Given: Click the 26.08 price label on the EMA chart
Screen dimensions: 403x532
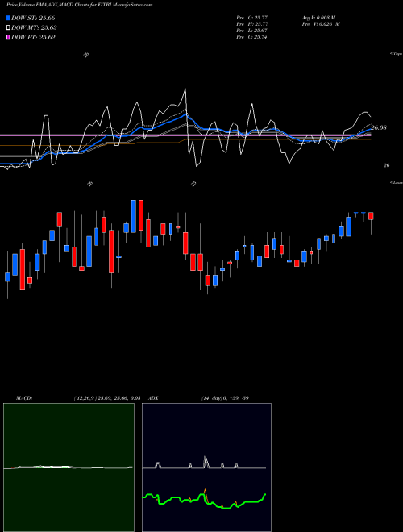Looking at the screenshot, I should point(379,128).
